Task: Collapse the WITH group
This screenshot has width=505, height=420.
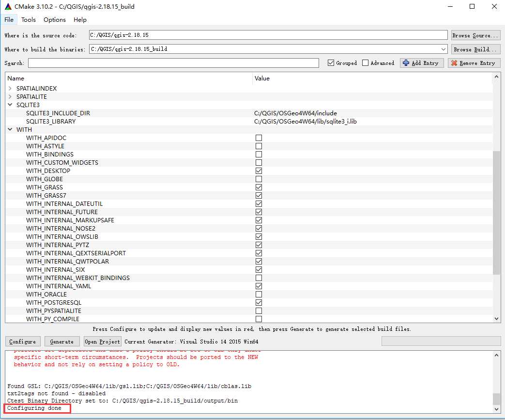Action: pos(10,129)
